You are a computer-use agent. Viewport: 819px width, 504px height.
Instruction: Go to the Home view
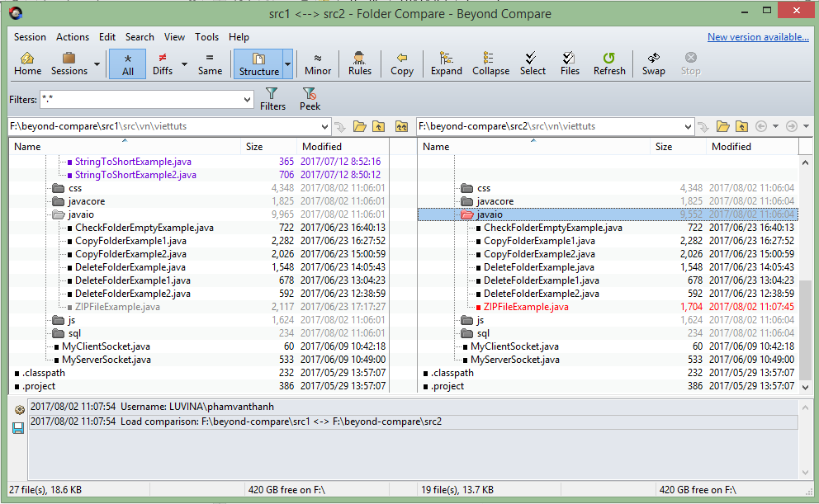point(27,64)
